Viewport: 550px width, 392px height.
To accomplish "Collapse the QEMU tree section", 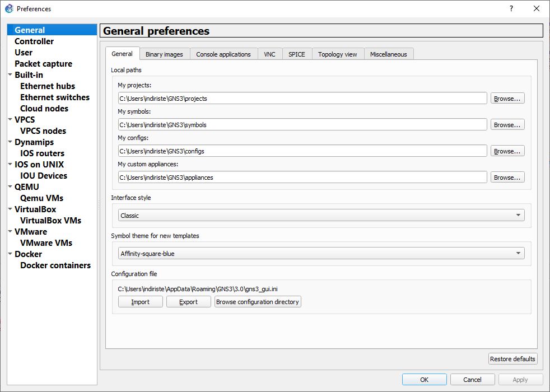I will coord(10,187).
